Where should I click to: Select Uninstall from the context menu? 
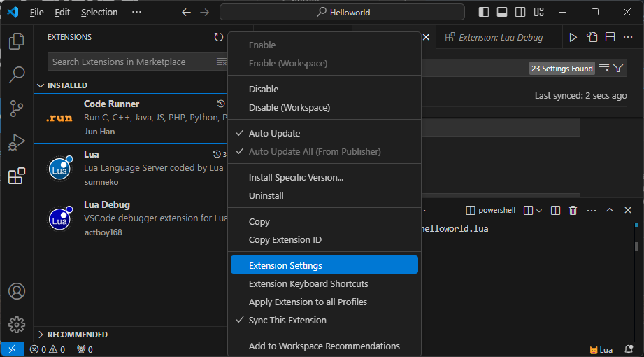(324, 196)
